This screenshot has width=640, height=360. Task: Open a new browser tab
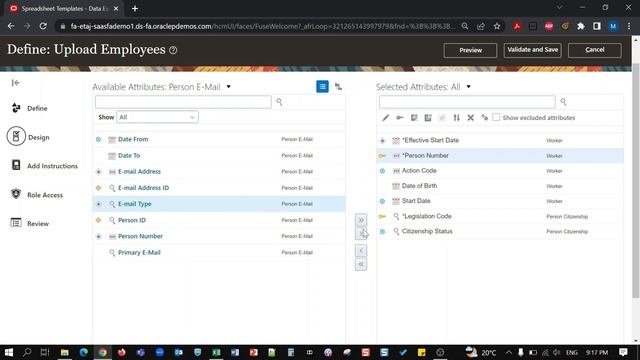pyautogui.click(x=135, y=8)
